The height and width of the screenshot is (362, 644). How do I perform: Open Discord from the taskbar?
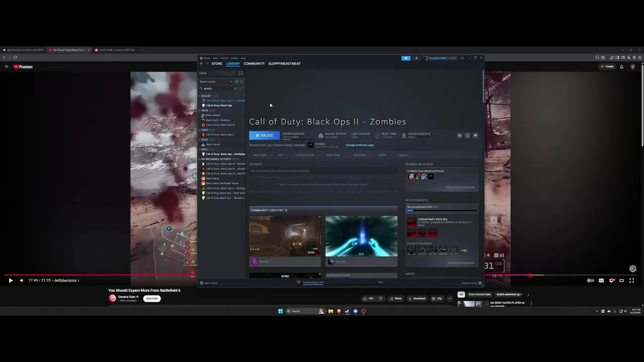click(355, 311)
